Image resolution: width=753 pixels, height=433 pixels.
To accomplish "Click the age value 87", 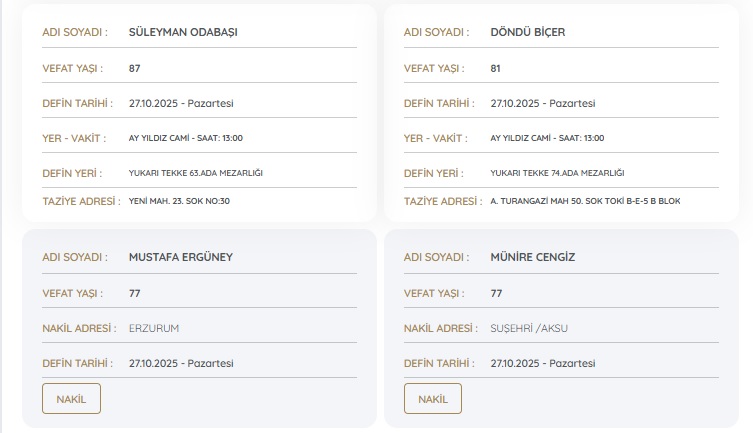I will point(135,68).
